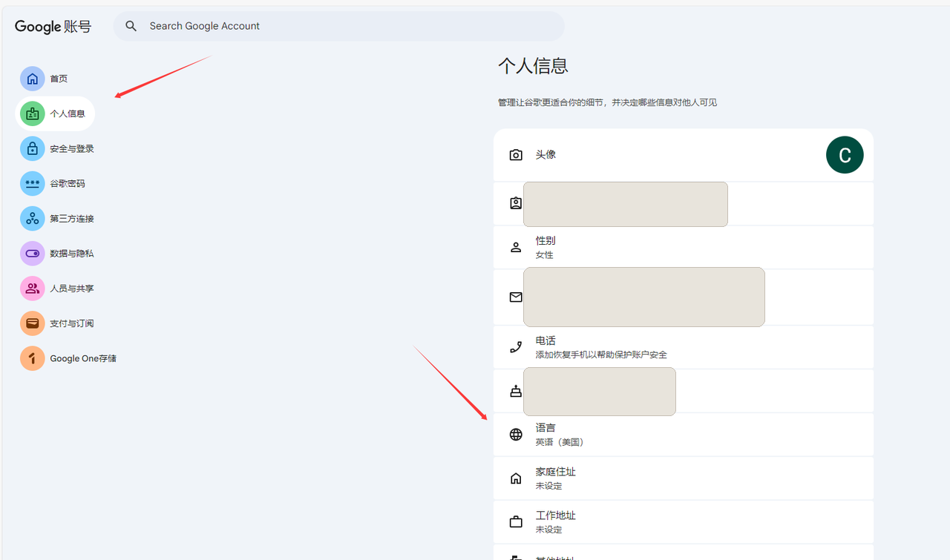Screen dimensions: 950x560
Task: Click the 首页 home icon
Action: pyautogui.click(x=33, y=79)
